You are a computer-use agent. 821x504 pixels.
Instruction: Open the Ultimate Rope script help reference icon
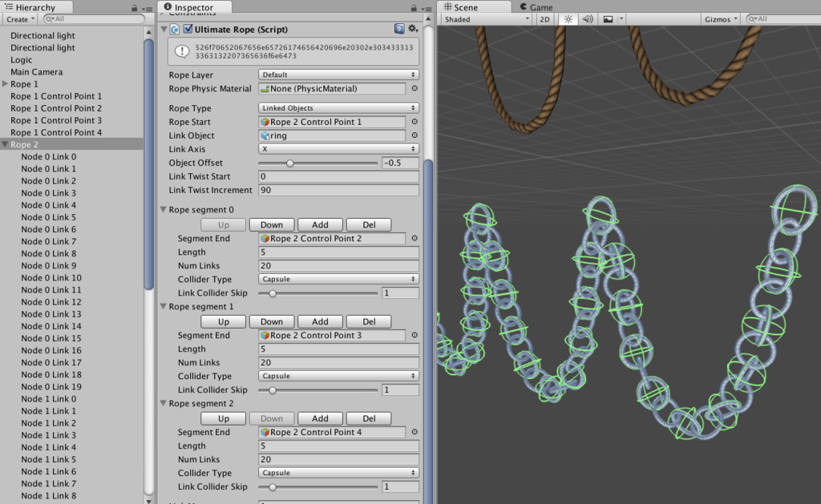point(399,29)
